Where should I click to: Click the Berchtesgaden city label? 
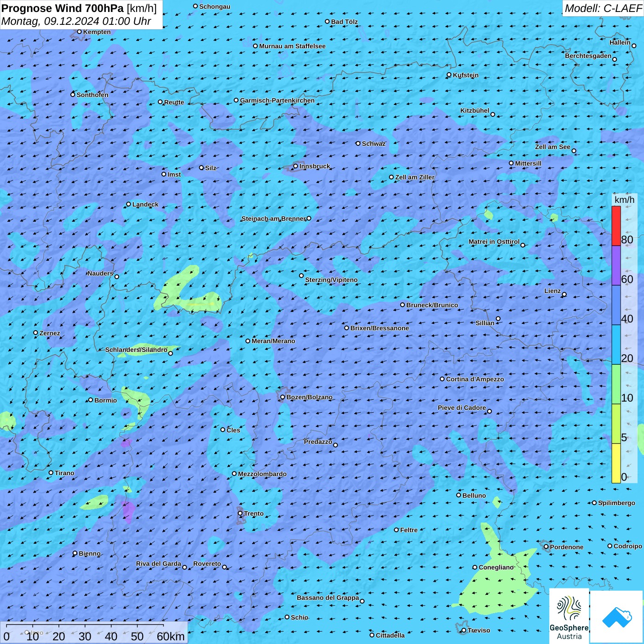point(588,56)
